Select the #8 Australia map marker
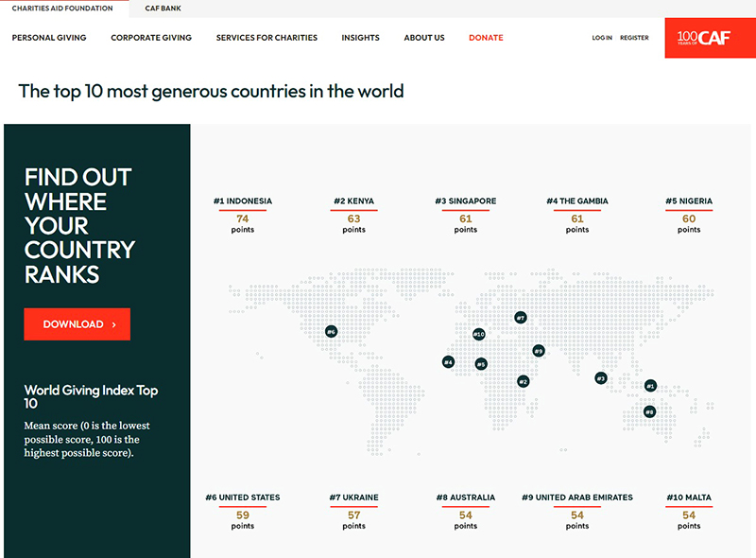Screen dimensions: 756x558 click(649, 412)
